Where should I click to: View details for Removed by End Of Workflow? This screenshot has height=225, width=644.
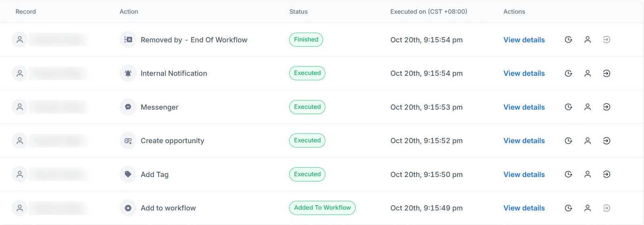524,40
